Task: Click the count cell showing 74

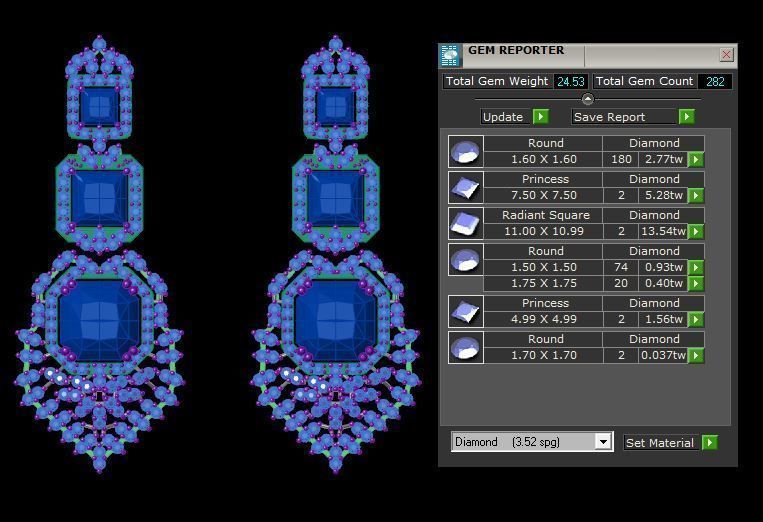Action: tap(621, 267)
